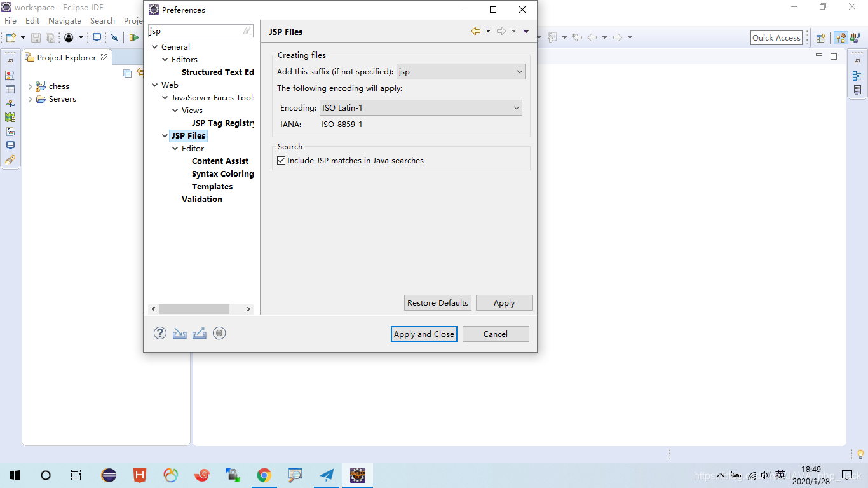Expand the Servers folder
Screen dimensions: 868x488
[x=30, y=99]
